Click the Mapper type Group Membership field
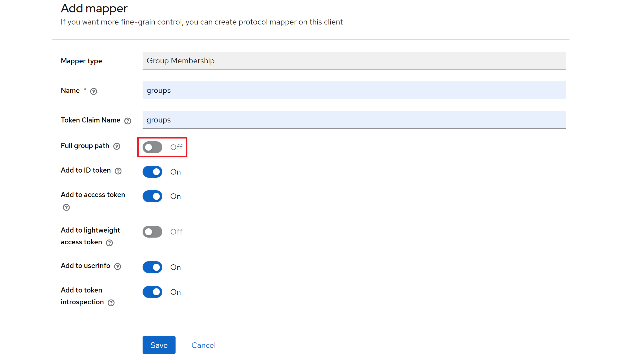 pyautogui.click(x=354, y=61)
